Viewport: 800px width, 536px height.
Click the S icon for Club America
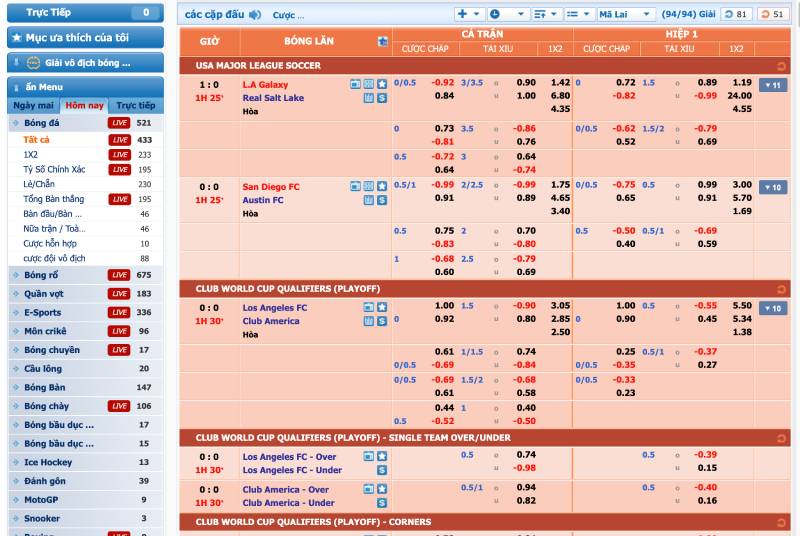click(382, 321)
